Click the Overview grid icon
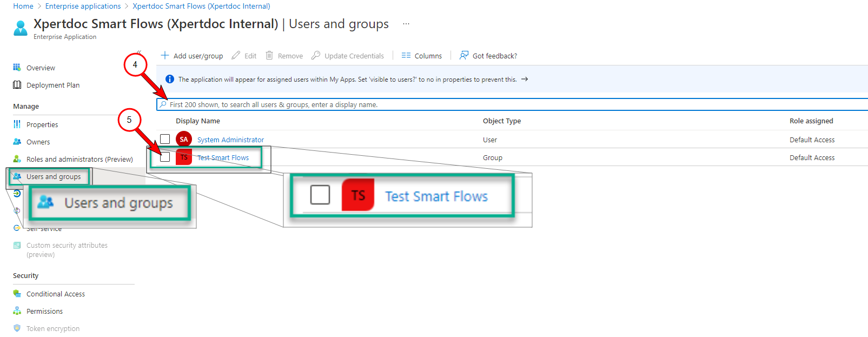868x337 pixels. tap(17, 68)
